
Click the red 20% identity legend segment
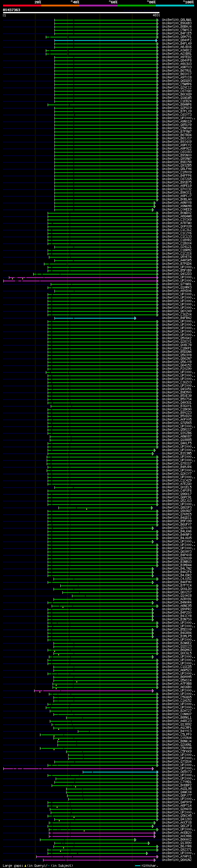point(22,6)
